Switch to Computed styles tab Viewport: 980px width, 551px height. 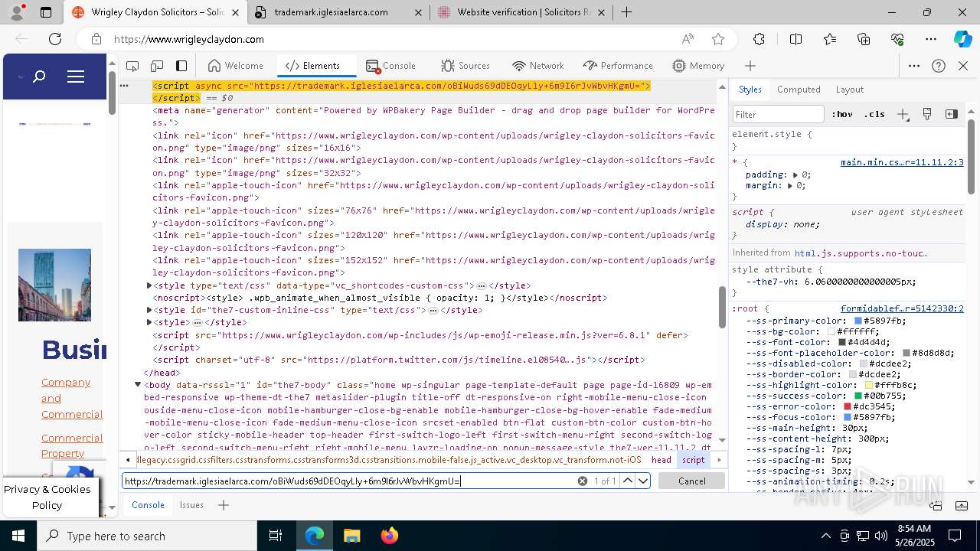pos(799,90)
